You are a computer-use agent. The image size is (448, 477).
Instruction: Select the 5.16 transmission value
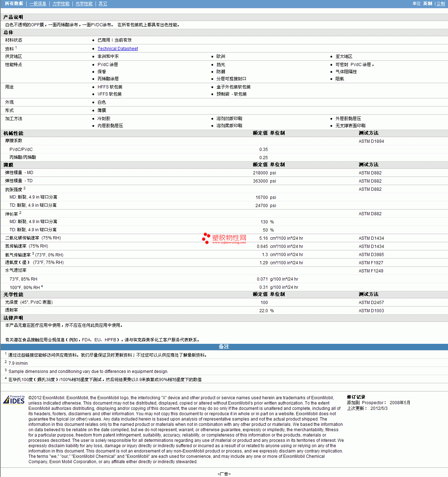pos(263,238)
